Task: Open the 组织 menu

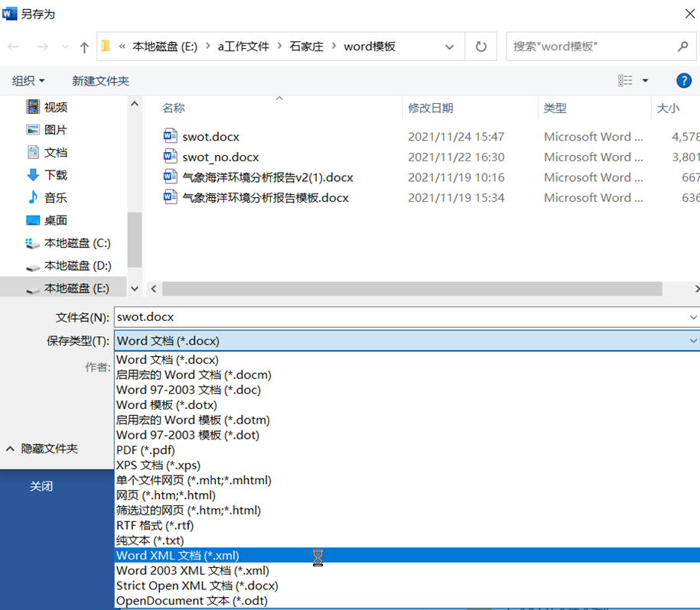Action: click(28, 81)
